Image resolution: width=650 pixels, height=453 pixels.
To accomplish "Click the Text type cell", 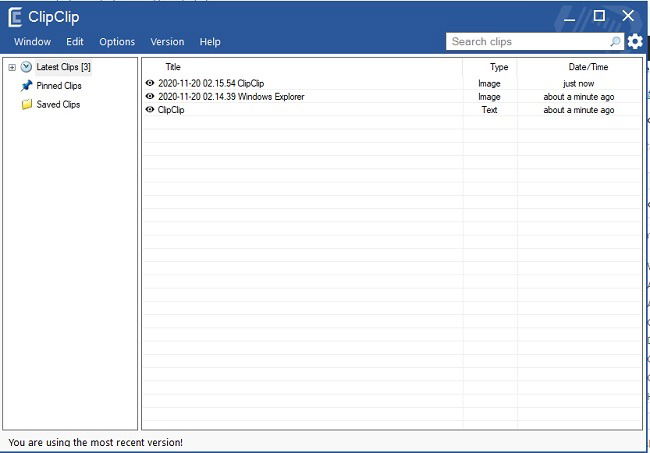I will [489, 110].
